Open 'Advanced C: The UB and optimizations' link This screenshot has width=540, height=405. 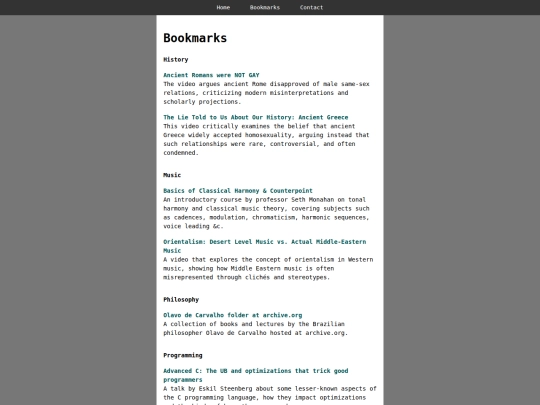click(x=256, y=375)
